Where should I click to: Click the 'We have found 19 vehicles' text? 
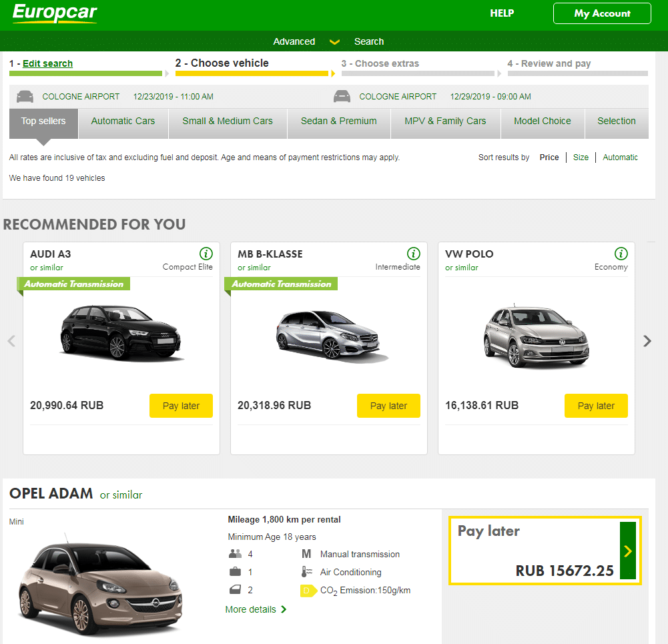(x=57, y=178)
